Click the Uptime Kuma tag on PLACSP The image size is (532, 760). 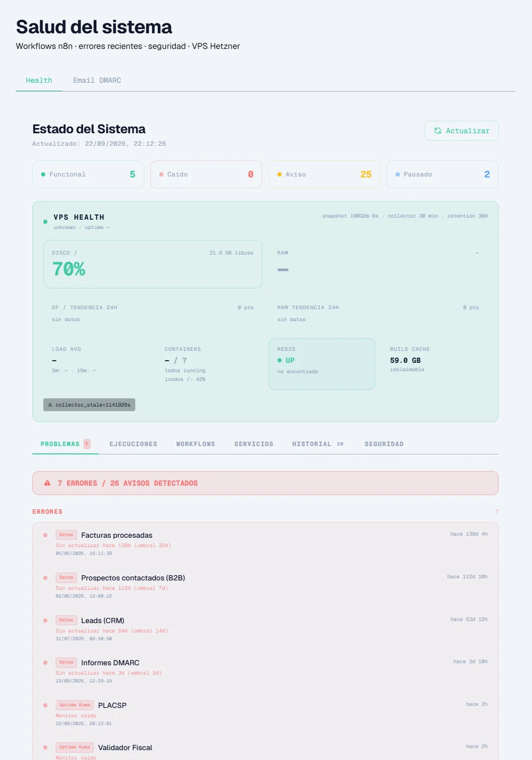pos(74,705)
